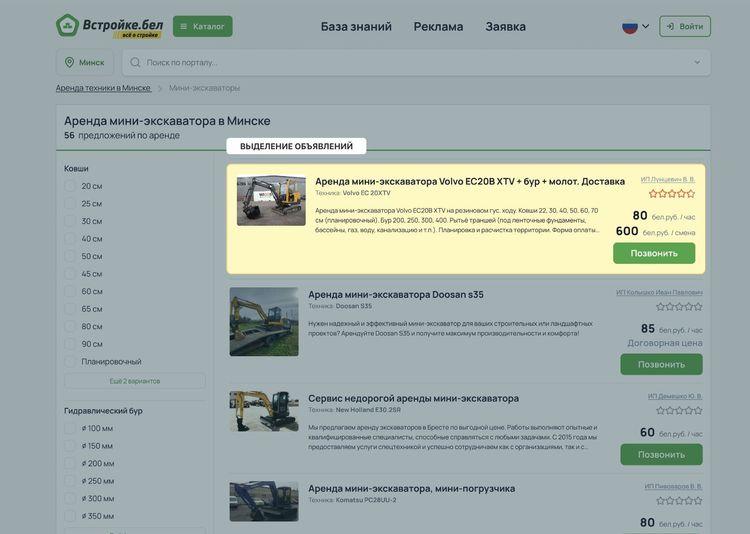
Task: Check the 80 см bucket checkbox
Action: (x=70, y=326)
